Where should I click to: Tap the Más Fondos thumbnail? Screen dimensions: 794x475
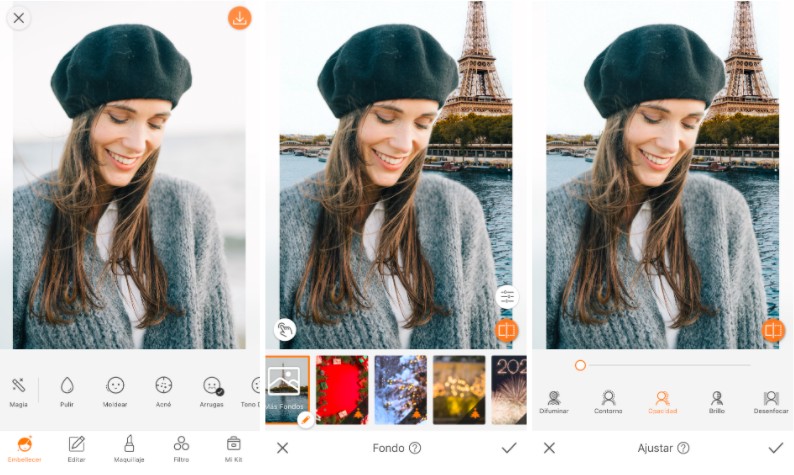[x=287, y=389]
